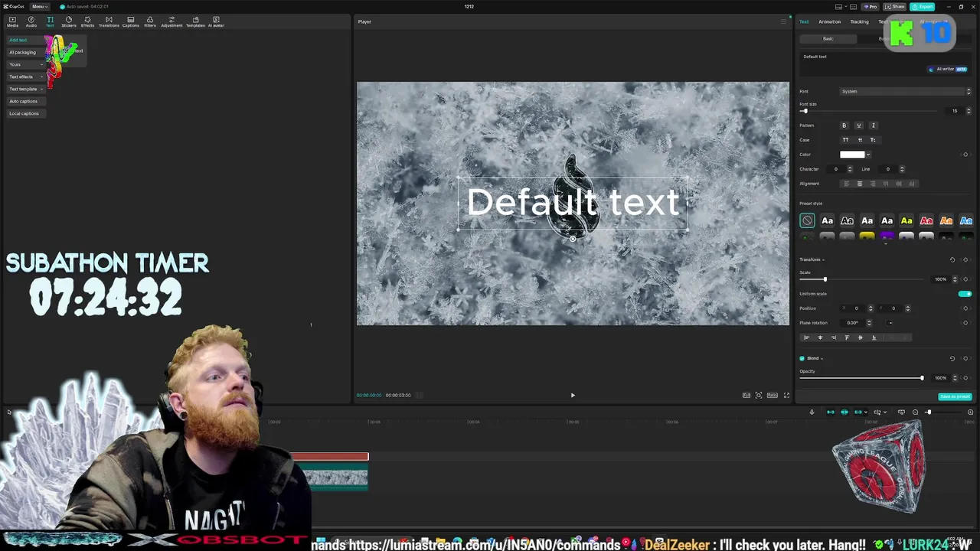This screenshot has height=551, width=980.
Task: Click the Font size slider handle
Action: click(x=805, y=111)
